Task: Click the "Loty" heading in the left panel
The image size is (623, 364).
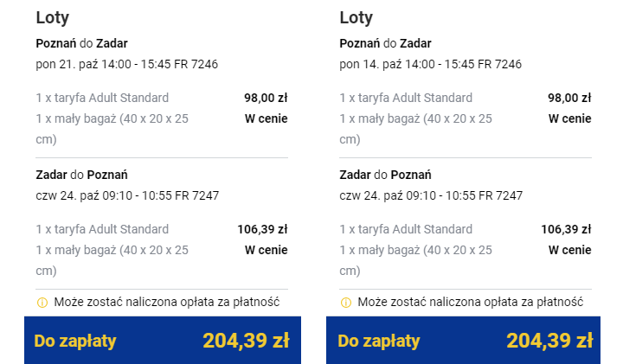Action: pyautogui.click(x=53, y=17)
